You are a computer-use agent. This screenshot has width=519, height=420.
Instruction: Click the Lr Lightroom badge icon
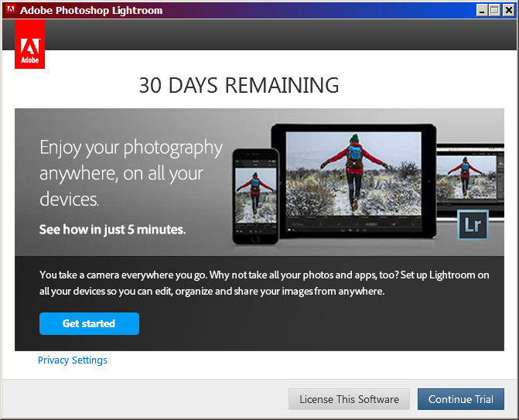click(473, 225)
